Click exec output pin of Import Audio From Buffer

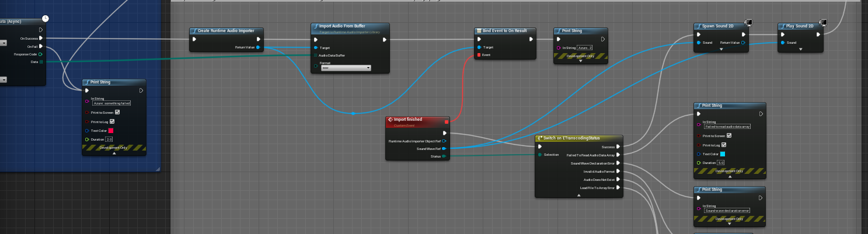click(385, 40)
